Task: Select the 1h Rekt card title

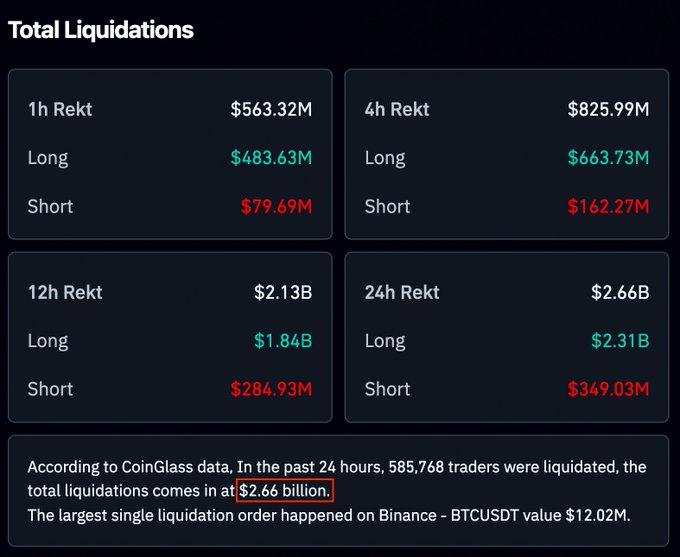Action: coord(60,109)
